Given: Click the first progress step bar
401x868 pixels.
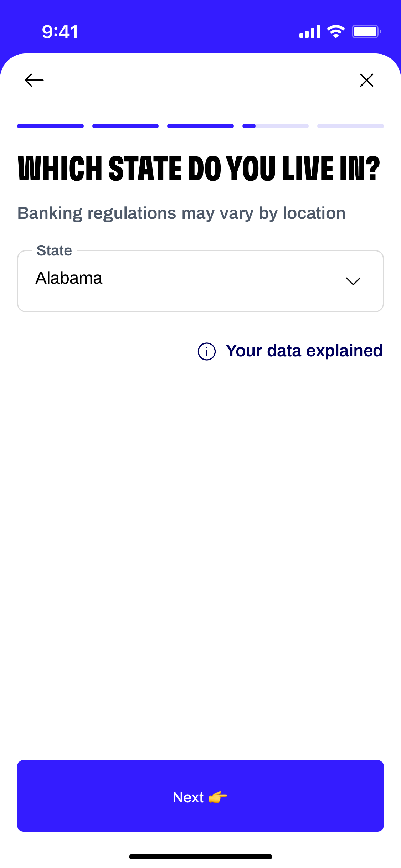Looking at the screenshot, I should tap(50, 126).
